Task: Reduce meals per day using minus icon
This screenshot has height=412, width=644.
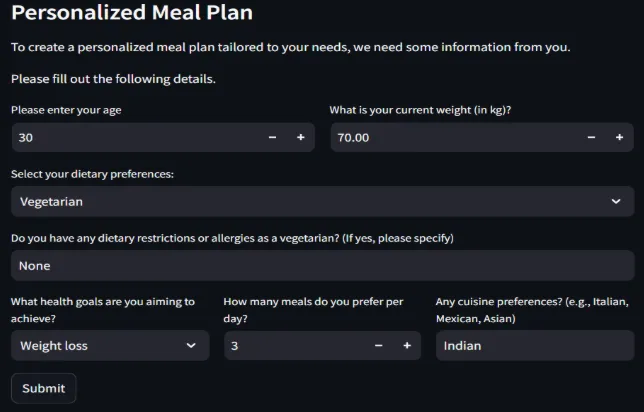Action: pyautogui.click(x=378, y=345)
